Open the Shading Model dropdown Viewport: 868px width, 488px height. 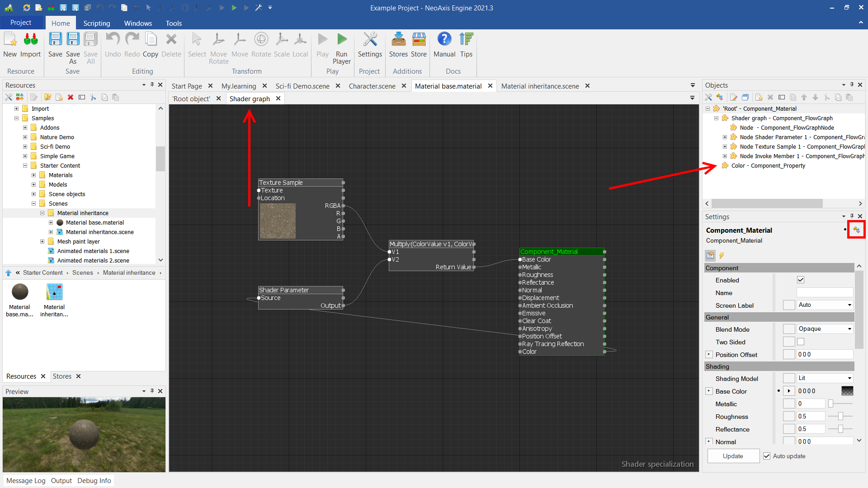(825, 378)
